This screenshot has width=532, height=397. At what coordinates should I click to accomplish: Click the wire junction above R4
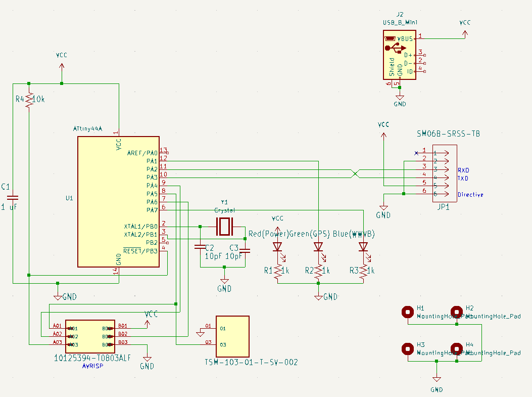tap(29, 83)
